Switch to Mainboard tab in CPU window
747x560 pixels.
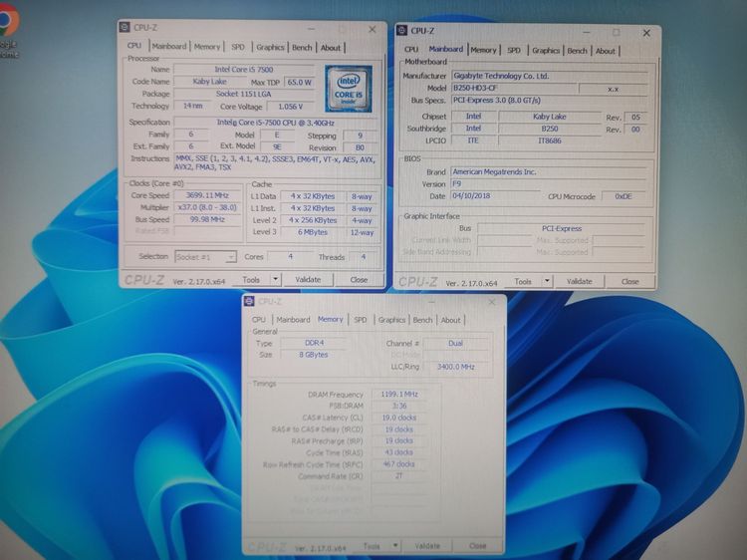pos(168,46)
